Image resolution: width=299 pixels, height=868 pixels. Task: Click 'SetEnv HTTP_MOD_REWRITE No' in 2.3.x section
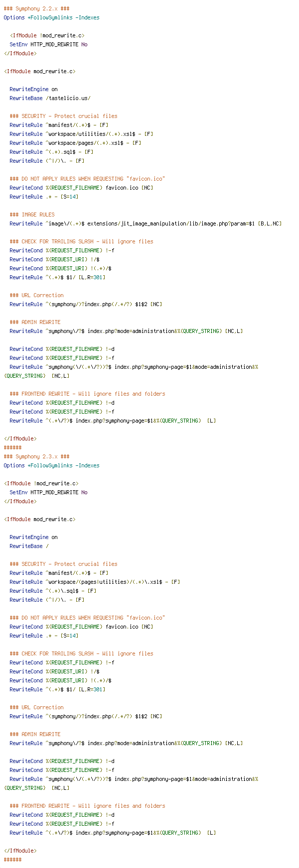click(x=48, y=492)
